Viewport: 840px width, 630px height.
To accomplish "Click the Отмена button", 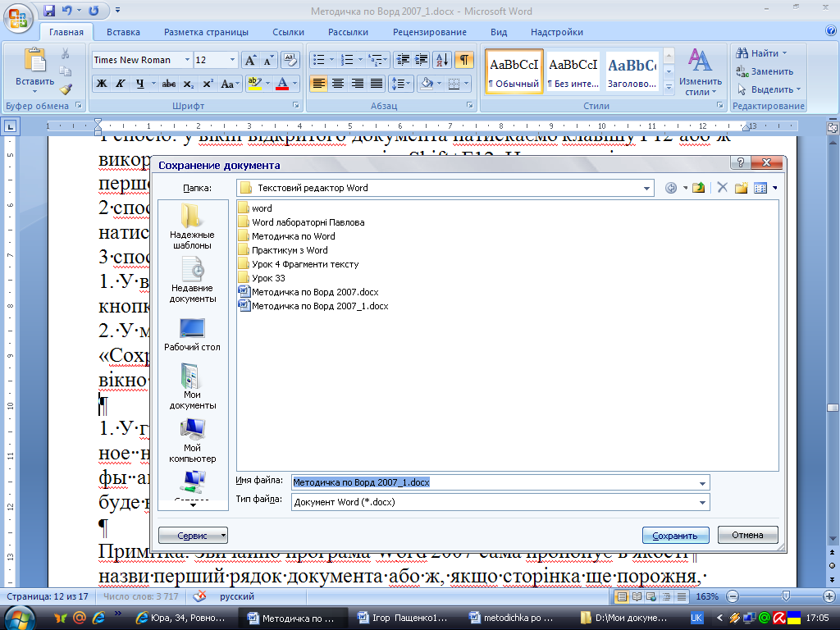I will click(748, 535).
